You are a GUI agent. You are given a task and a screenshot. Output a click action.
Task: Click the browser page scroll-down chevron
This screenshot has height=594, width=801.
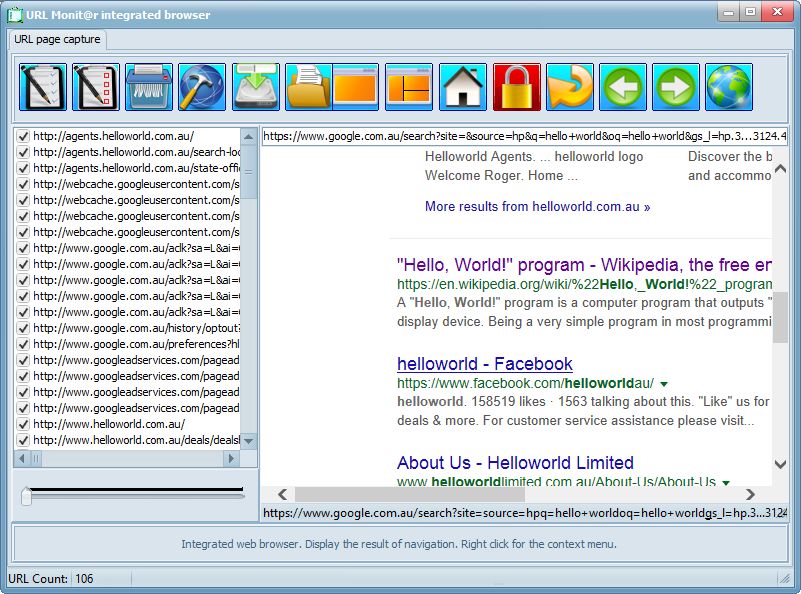click(x=780, y=464)
